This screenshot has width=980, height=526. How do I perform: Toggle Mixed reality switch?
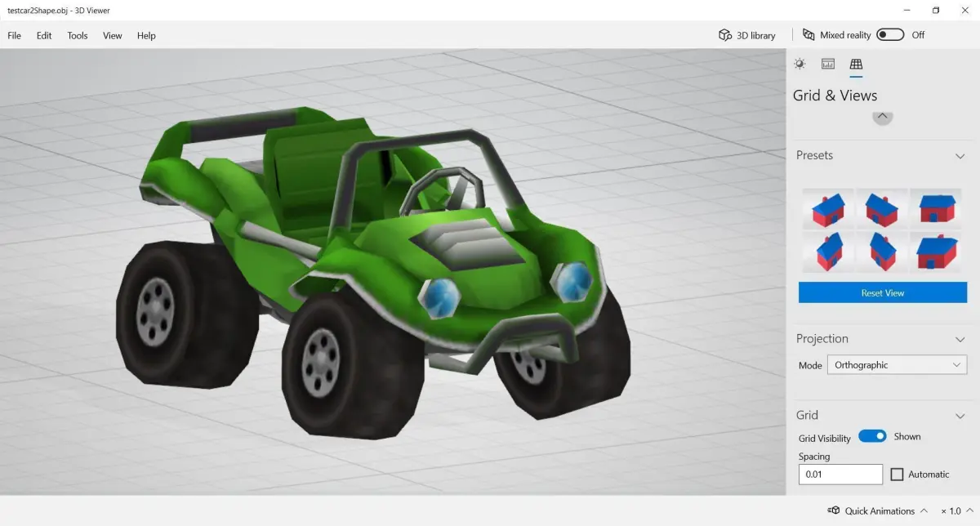(x=890, y=34)
